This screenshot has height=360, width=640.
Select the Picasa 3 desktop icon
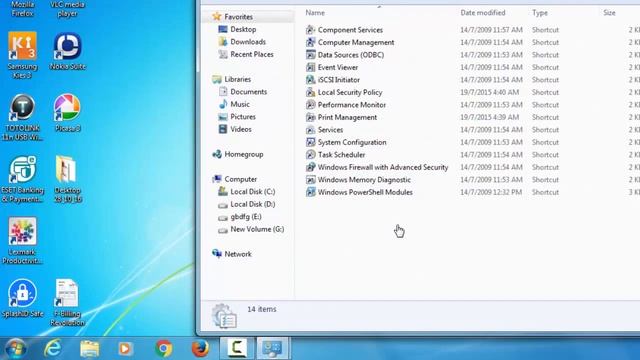67,107
